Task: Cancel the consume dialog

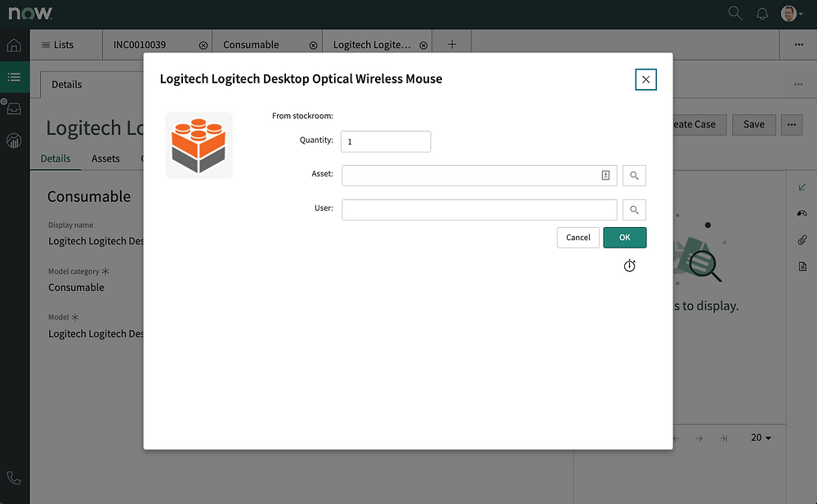Action: pos(578,238)
